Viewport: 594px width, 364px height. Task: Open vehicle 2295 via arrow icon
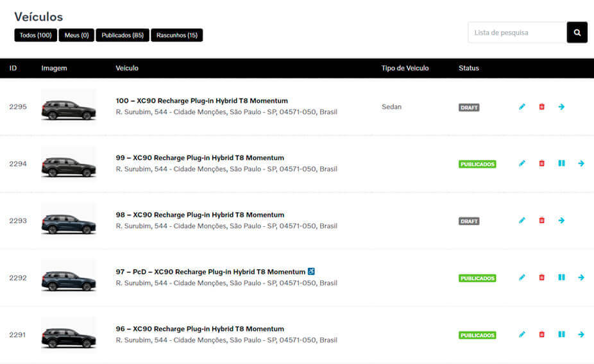561,107
